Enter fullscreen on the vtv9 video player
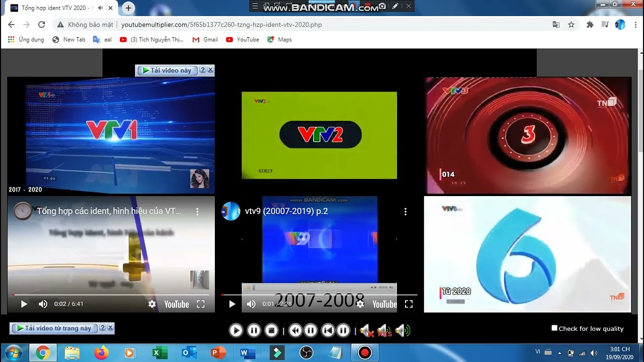The height and width of the screenshot is (362, 644). pos(409,304)
